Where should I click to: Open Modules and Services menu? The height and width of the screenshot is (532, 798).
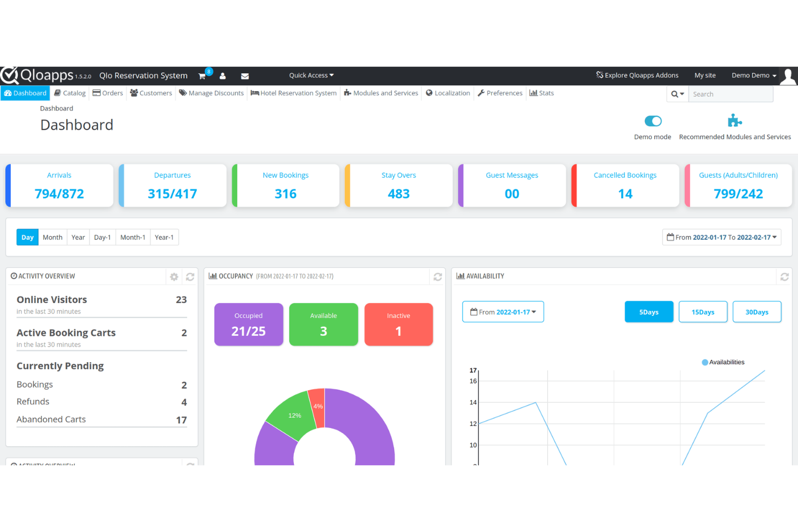pos(381,93)
